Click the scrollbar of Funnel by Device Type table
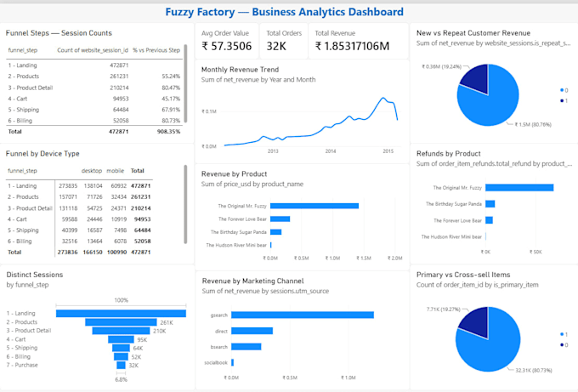Viewport: 578px width, 392px height. [185, 204]
